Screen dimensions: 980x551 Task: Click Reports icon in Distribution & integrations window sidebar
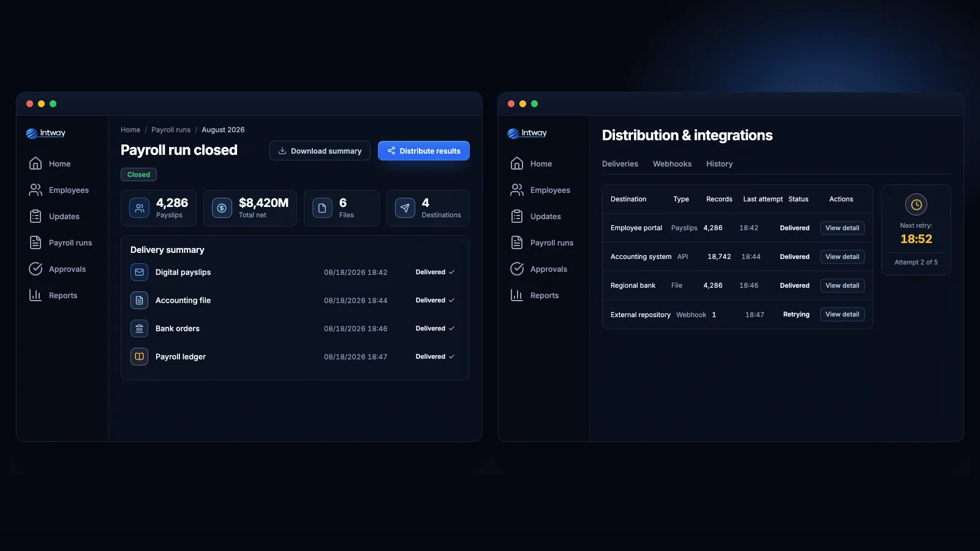[517, 295]
